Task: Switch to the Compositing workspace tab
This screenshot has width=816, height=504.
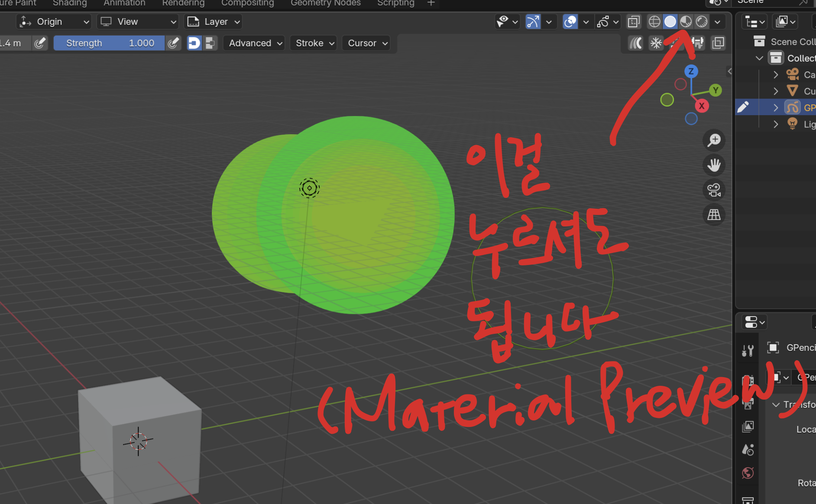Action: click(x=247, y=3)
